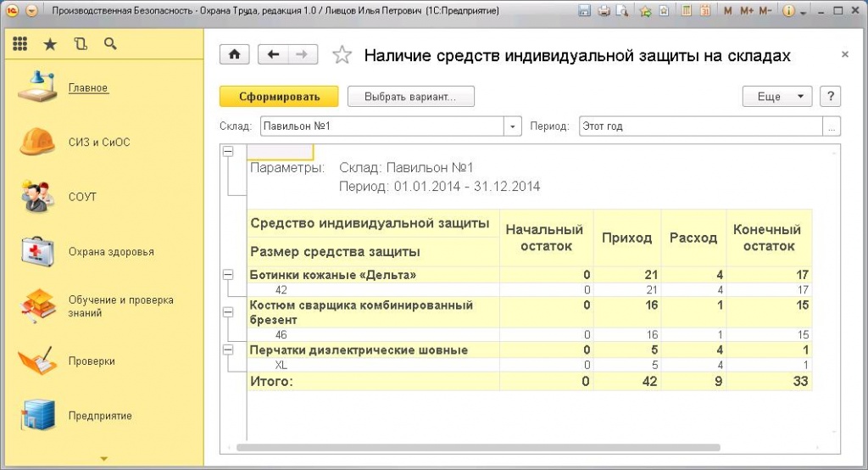Click the Print icon in title bar
868x470 pixels.
tap(604, 10)
